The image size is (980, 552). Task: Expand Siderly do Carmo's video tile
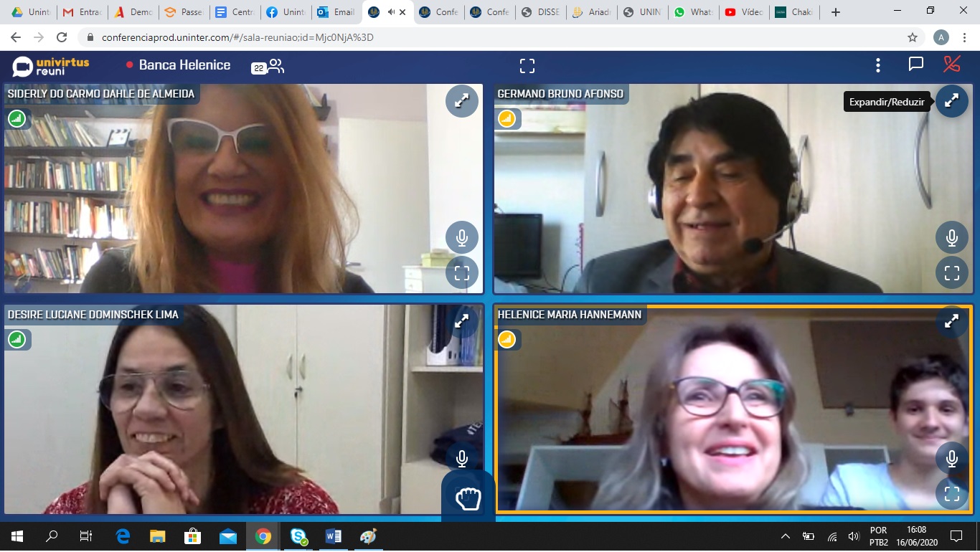click(x=461, y=101)
